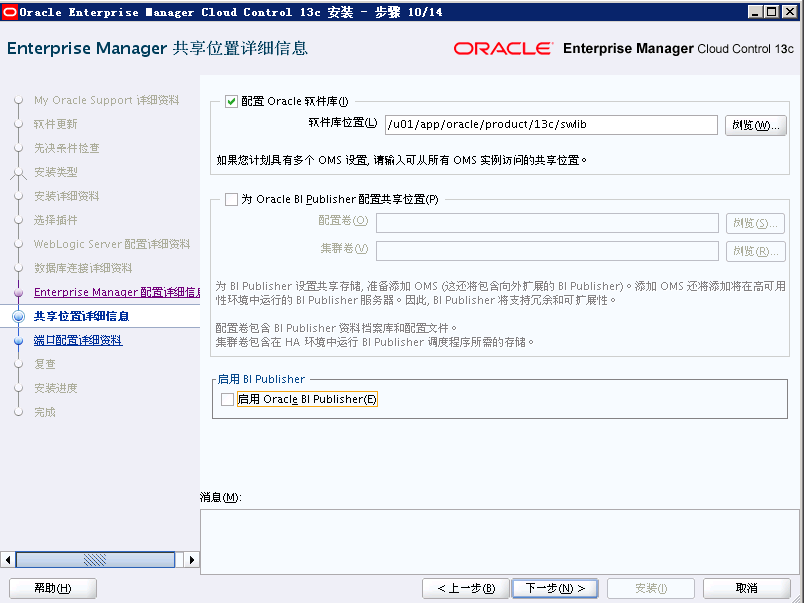Click right arrow of sidebar horizontal scrollbar
804x603 pixels.
click(x=192, y=559)
